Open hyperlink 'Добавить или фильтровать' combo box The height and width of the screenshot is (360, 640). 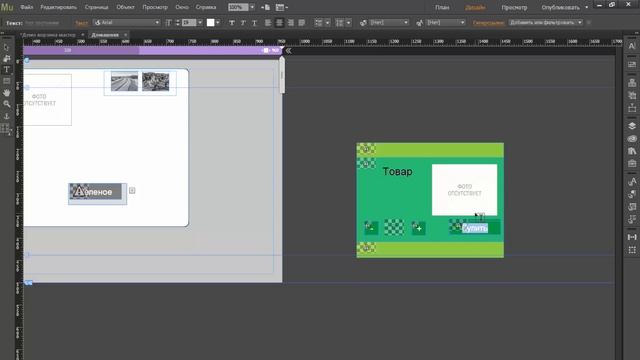546,22
